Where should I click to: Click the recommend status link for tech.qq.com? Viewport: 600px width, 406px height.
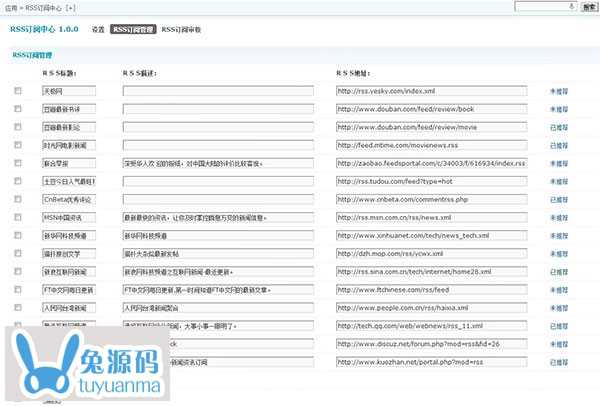(559, 326)
